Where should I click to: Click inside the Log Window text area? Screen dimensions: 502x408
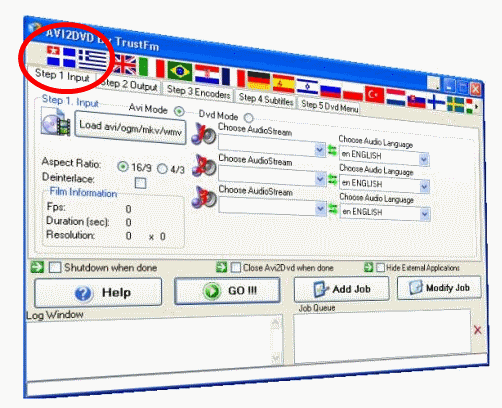(x=149, y=348)
